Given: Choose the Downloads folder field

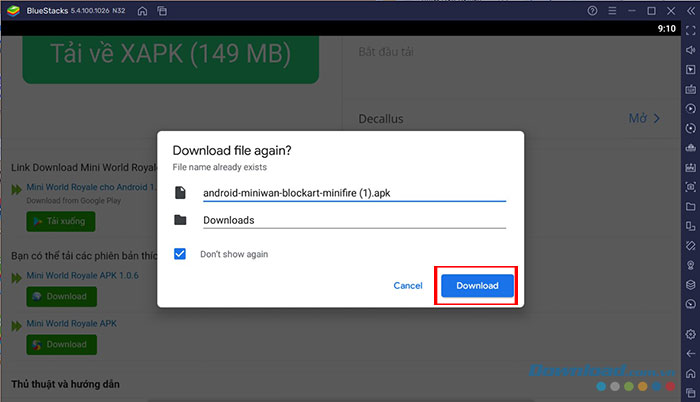Looking at the screenshot, I should point(354,220).
